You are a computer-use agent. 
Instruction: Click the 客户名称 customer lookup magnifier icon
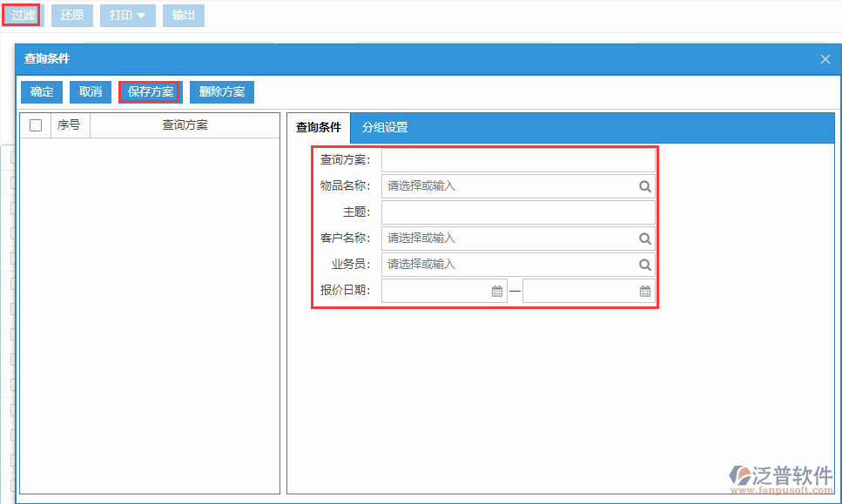645,238
